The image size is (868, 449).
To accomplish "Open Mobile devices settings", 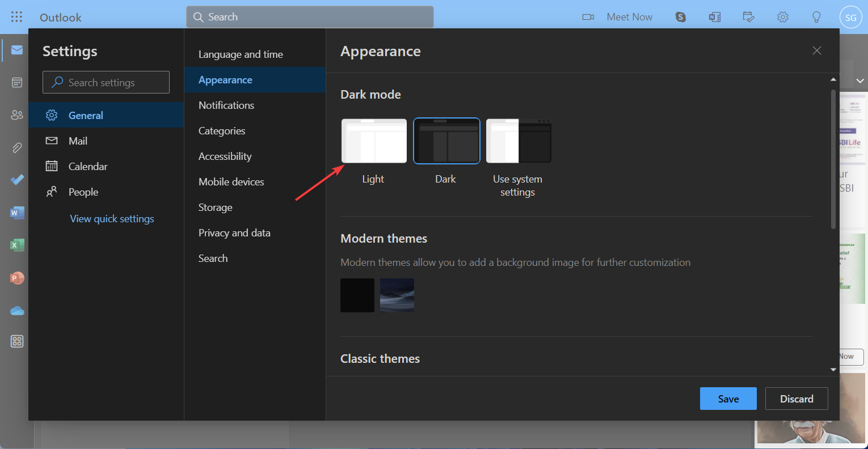I will tap(255, 182).
